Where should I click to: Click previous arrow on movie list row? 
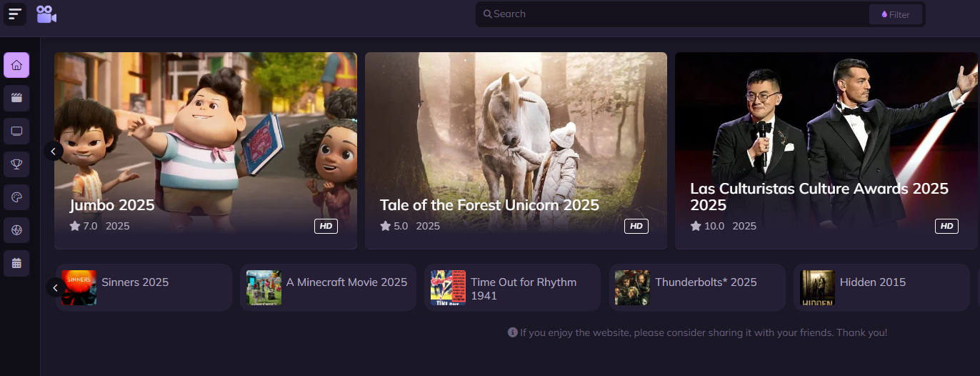(55, 287)
